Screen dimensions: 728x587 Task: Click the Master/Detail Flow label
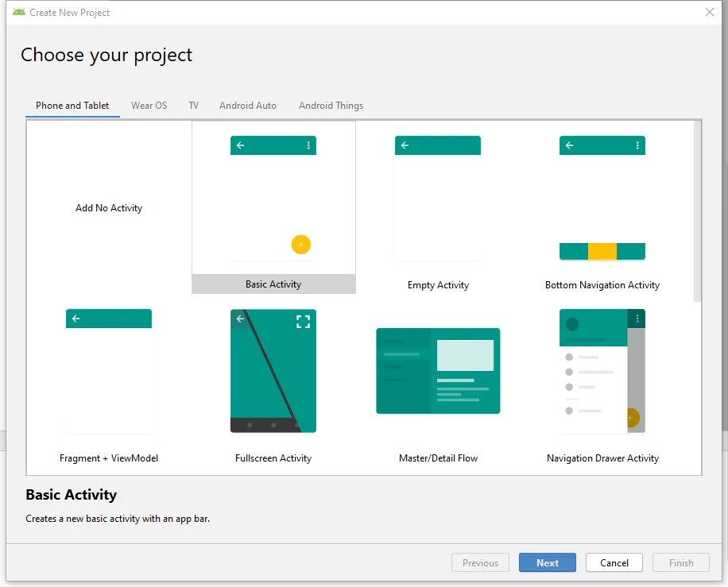(438, 458)
